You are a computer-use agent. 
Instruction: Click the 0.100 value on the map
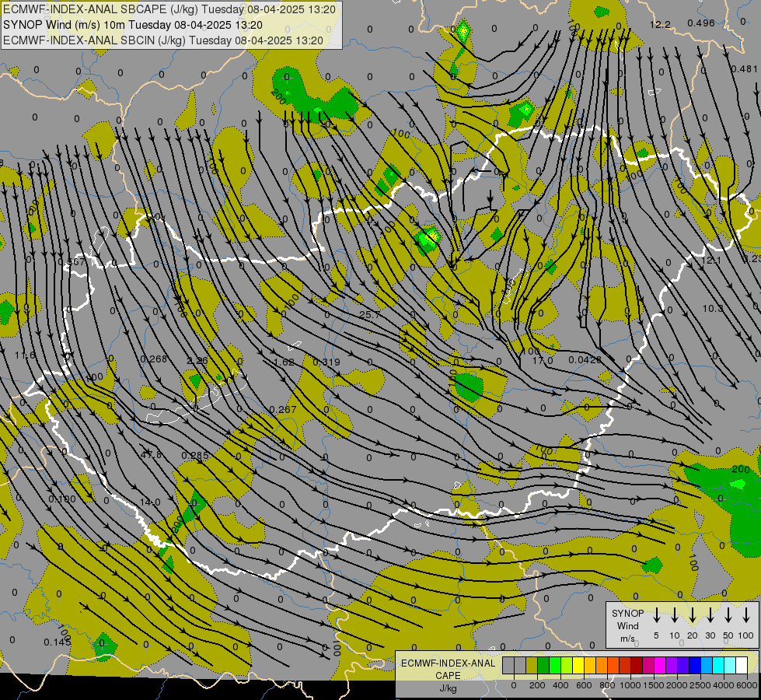(62, 499)
